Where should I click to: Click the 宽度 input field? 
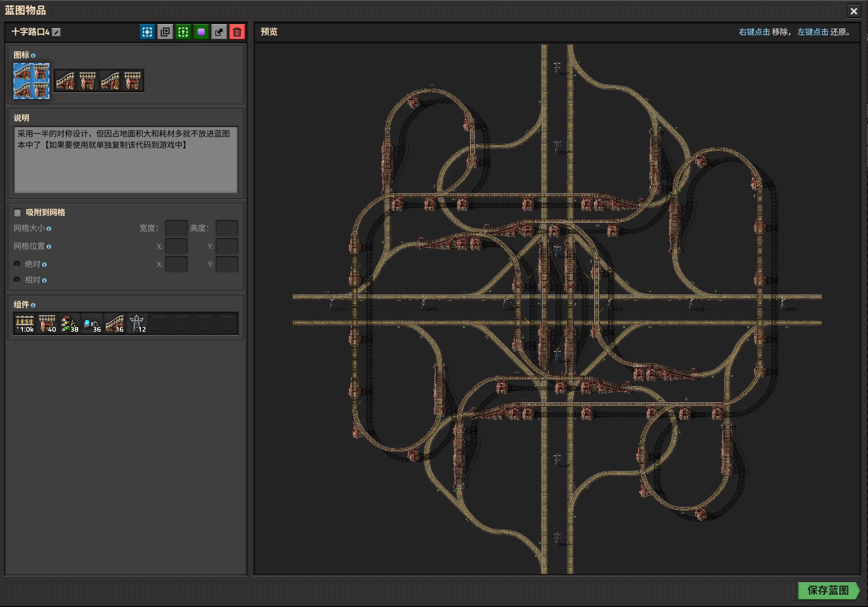coord(176,228)
